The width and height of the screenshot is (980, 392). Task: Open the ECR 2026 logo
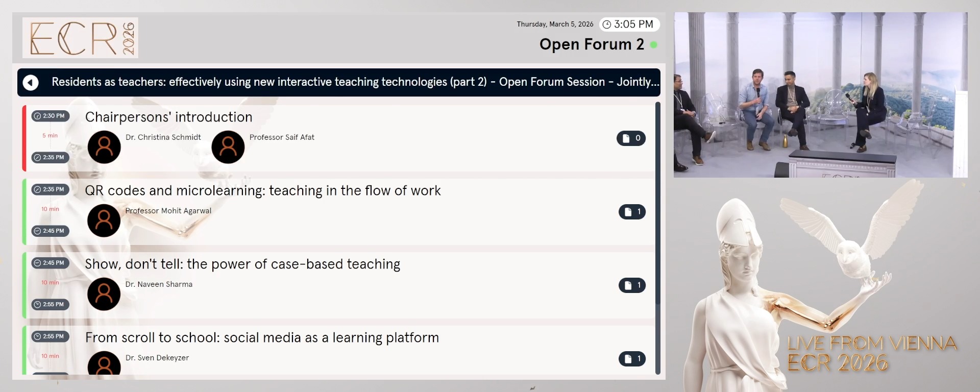[80, 38]
